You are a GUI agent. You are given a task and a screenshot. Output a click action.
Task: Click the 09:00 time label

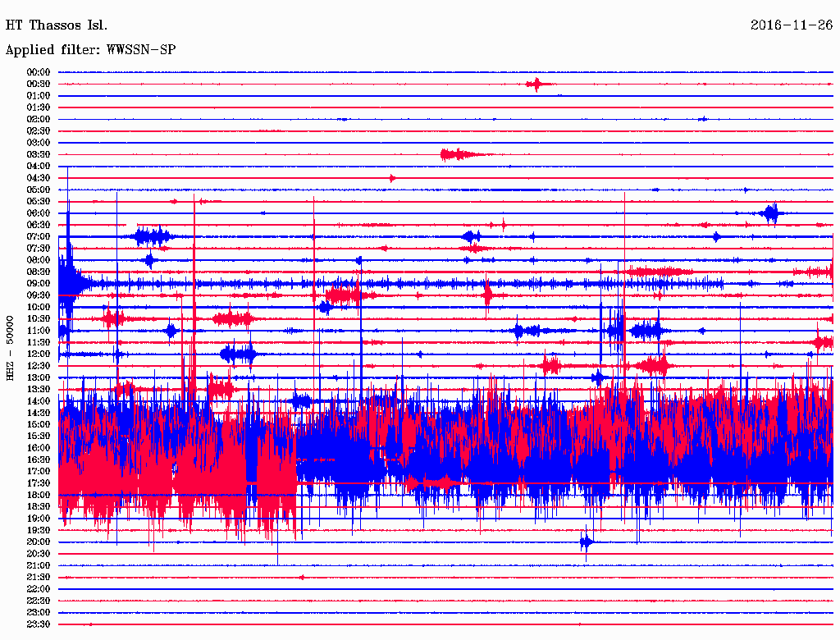pyautogui.click(x=39, y=284)
